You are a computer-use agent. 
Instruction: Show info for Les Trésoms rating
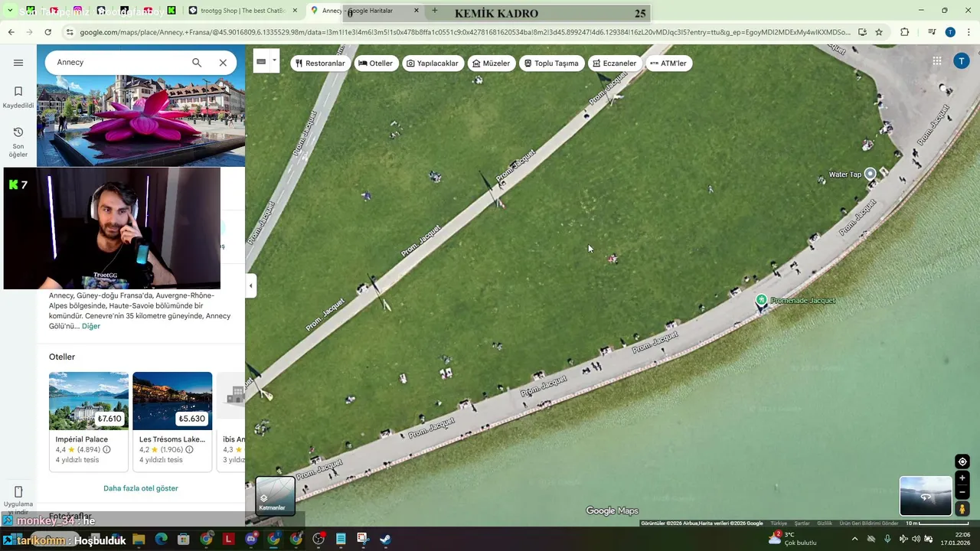pos(189,450)
